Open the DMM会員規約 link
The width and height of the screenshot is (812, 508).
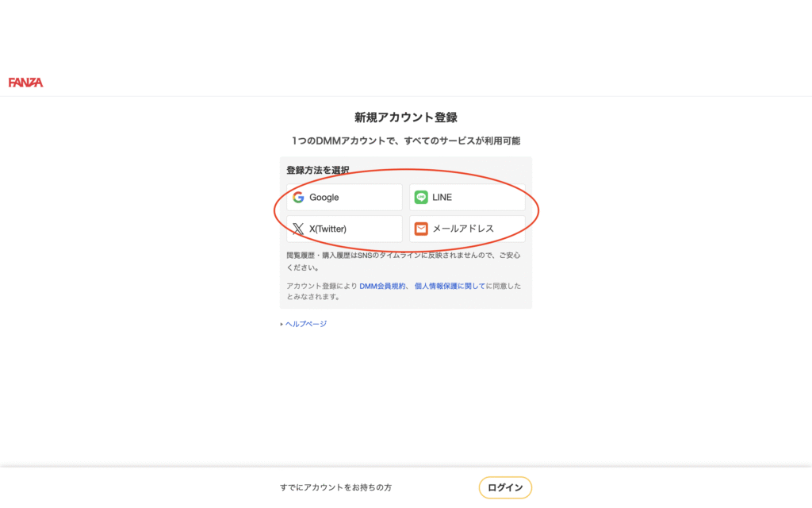point(382,286)
